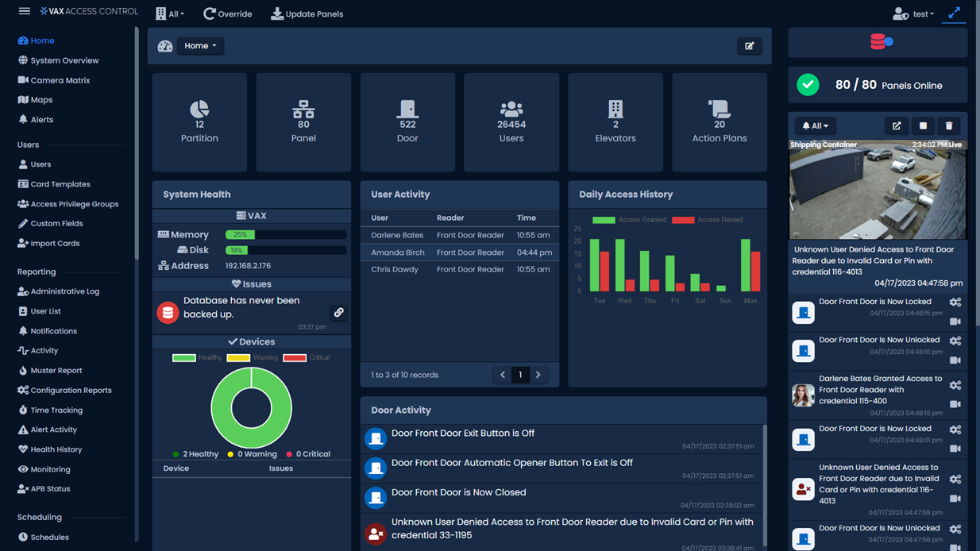Open the Home view dropdown
Image resolution: width=980 pixels, height=551 pixels.
click(200, 45)
